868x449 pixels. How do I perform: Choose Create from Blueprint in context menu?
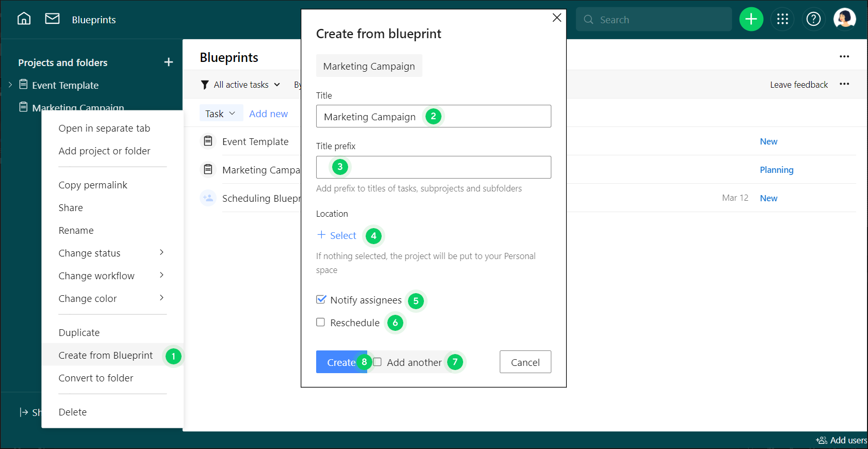[x=106, y=355]
